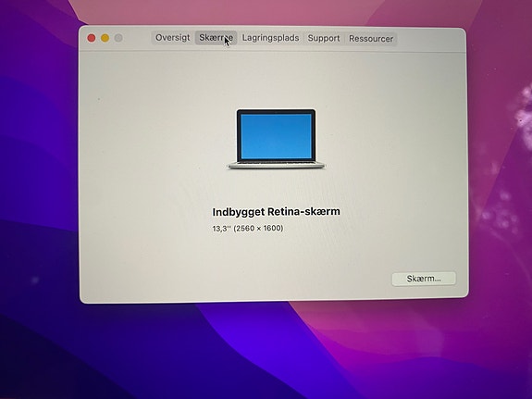Open the Oversigt tab
This screenshot has width=532, height=399.
pos(172,38)
